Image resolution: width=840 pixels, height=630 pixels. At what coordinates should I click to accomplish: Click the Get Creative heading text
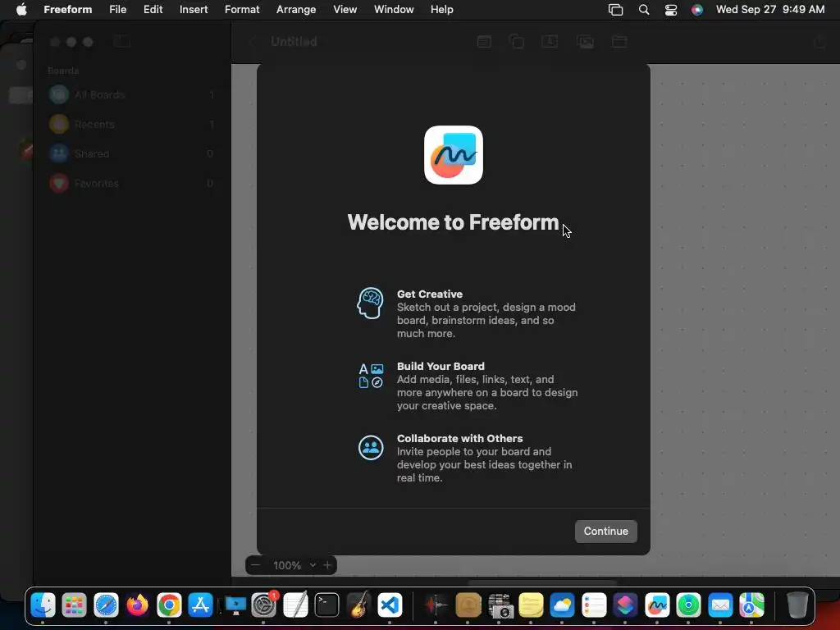[x=430, y=294]
